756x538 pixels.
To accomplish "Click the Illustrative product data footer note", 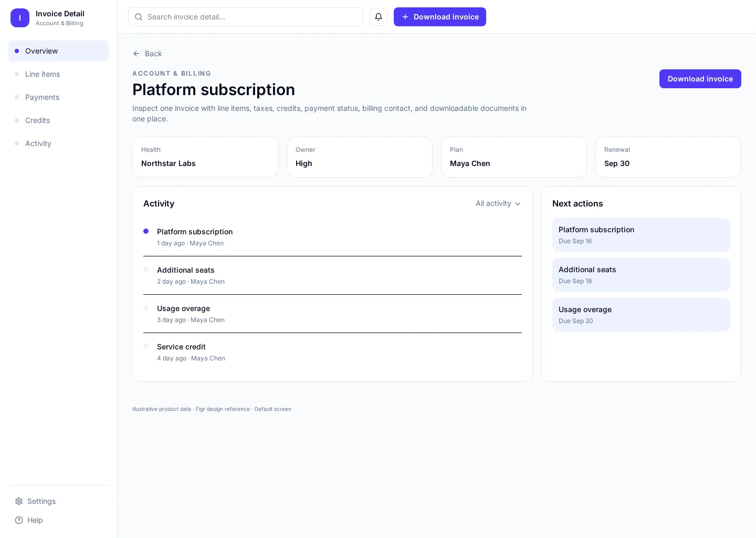I will click(x=212, y=409).
